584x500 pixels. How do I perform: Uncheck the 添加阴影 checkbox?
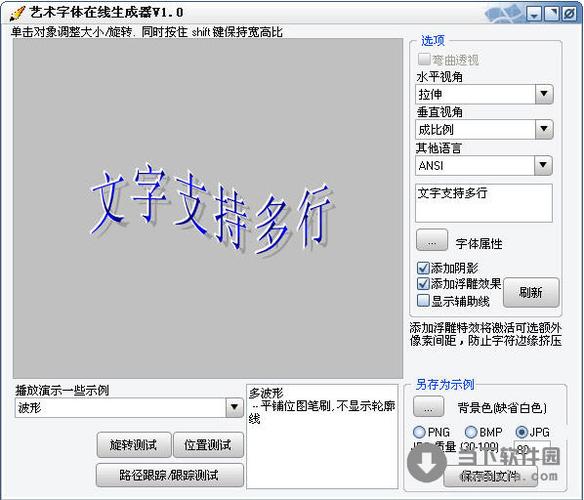pos(423,268)
